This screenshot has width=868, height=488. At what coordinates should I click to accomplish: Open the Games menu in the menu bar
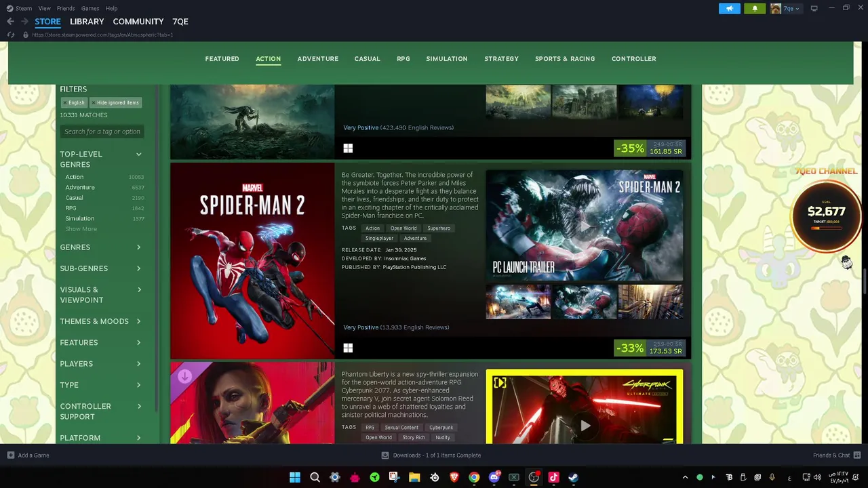click(90, 8)
